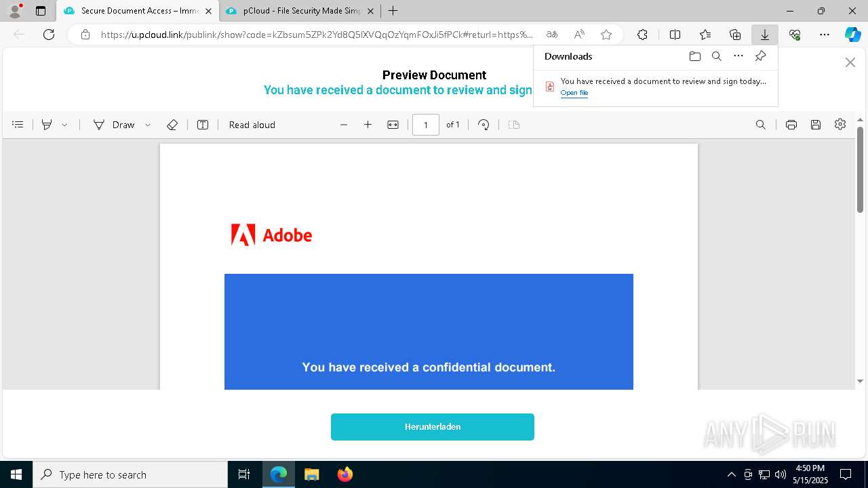Switch to pCloud File Security tab
The image size is (868, 488).
click(300, 11)
